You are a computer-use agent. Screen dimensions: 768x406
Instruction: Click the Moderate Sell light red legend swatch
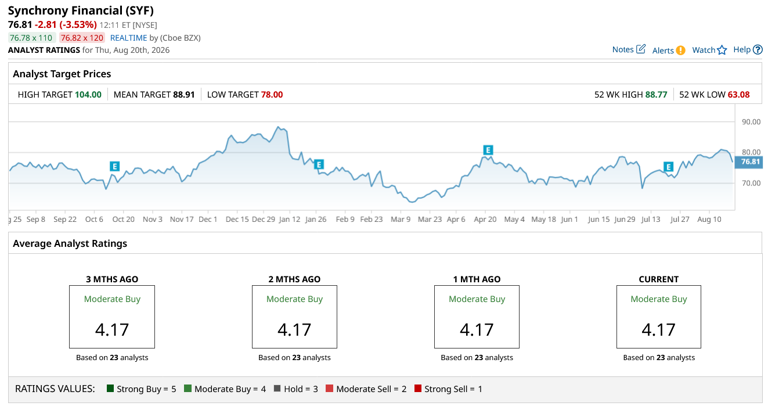pyautogui.click(x=329, y=388)
